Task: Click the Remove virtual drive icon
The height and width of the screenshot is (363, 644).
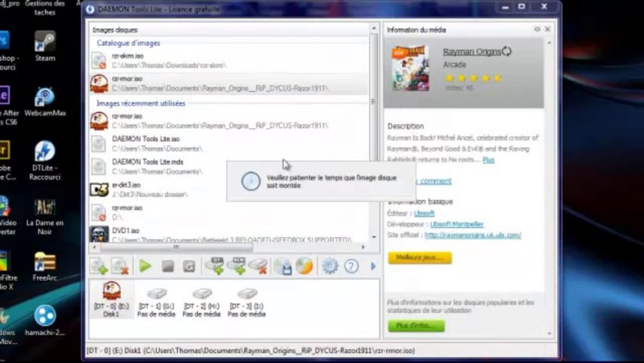Action: pyautogui.click(x=258, y=266)
